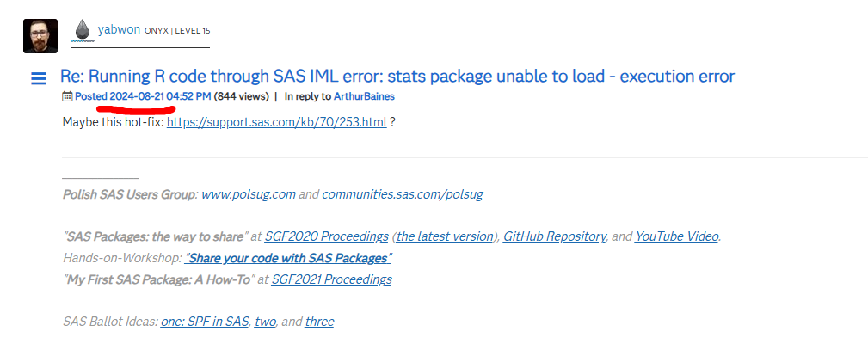
Task: Open the ArthurBaines profile link
Action: [364, 96]
